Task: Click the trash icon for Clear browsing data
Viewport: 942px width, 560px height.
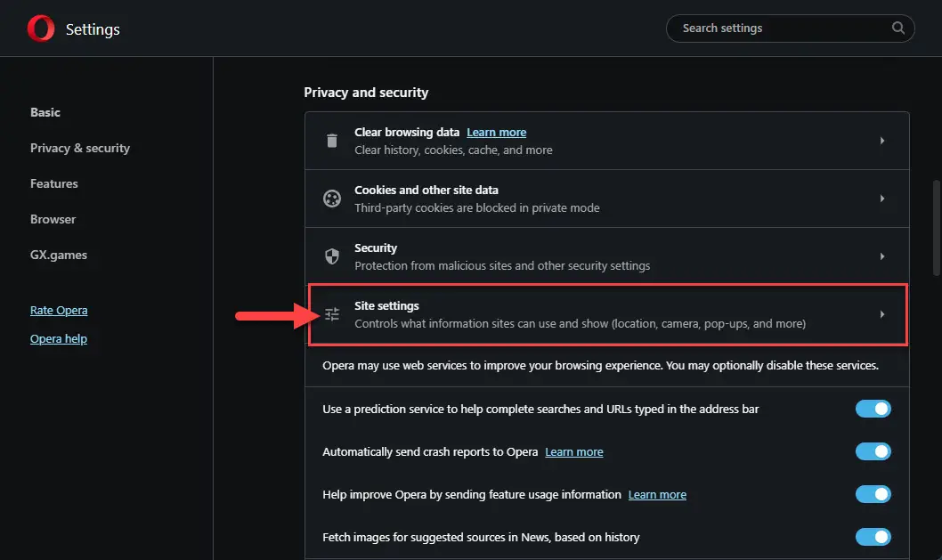Action: [331, 141]
